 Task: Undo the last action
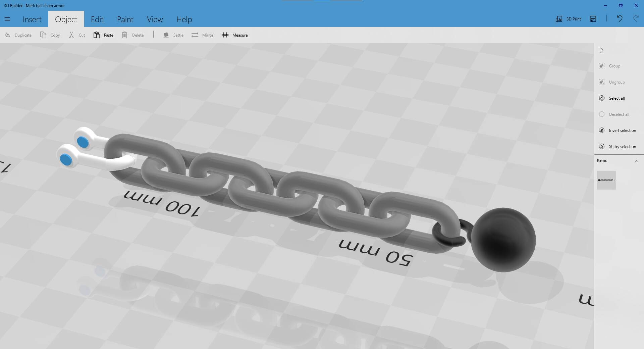pyautogui.click(x=620, y=19)
